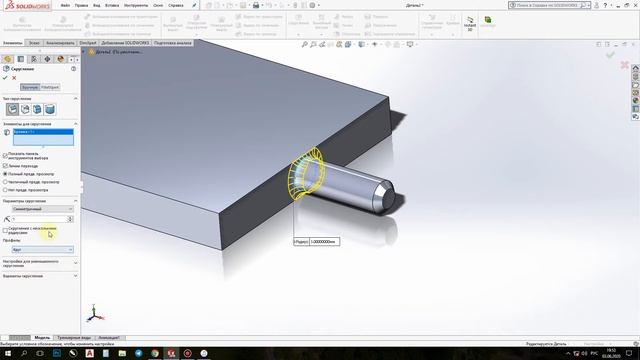
Task: Switch to the SOLIDWORKS Add-Ins tab
Action: [x=125, y=43]
